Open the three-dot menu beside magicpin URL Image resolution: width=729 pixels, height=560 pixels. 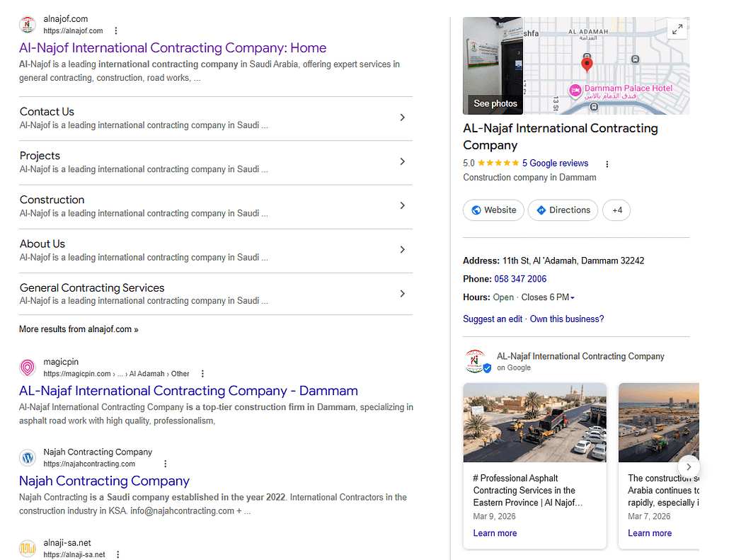tap(202, 374)
